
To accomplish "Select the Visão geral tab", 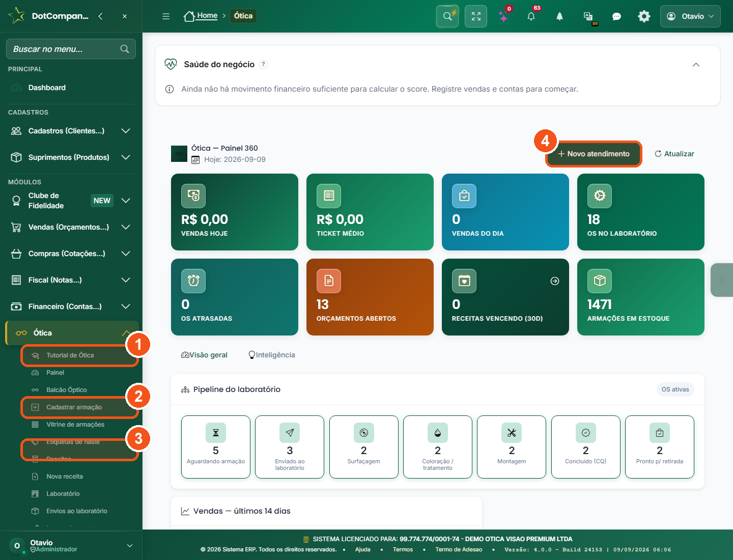I will point(204,355).
